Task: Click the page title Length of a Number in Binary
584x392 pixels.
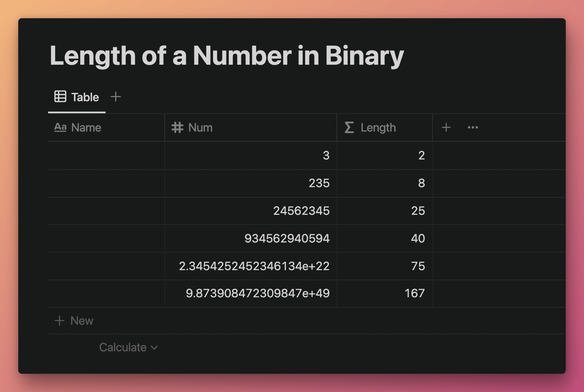Action: (227, 55)
